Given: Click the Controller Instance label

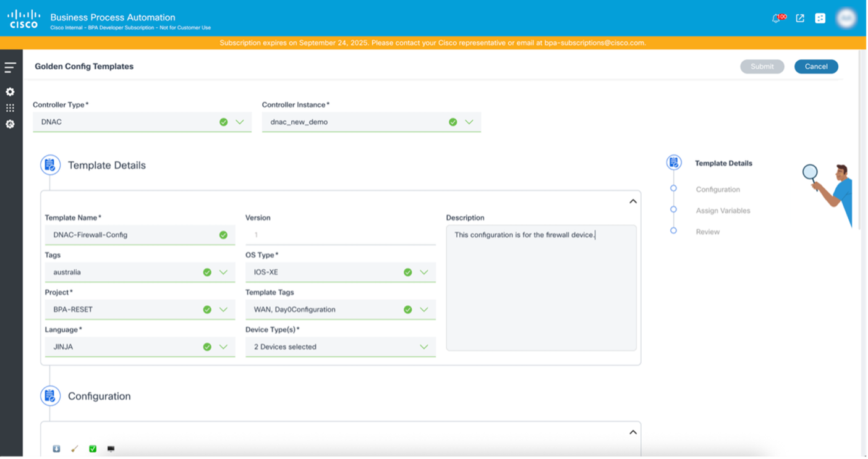Looking at the screenshot, I should [296, 105].
